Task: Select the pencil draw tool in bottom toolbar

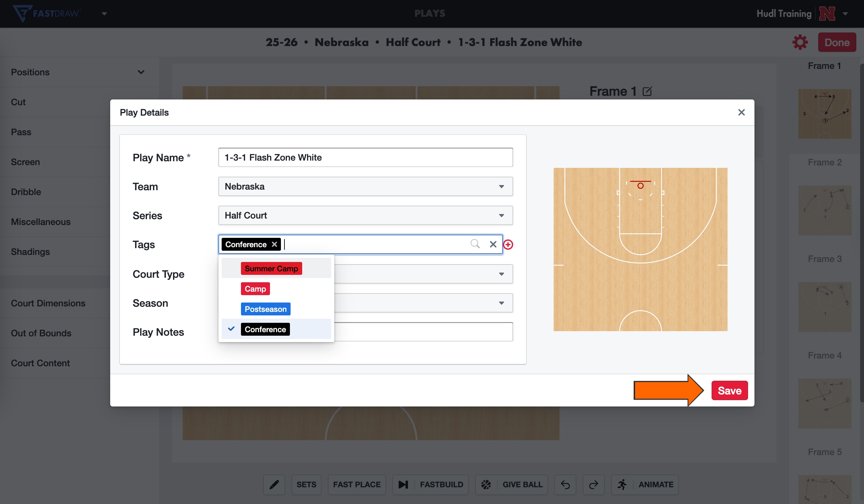Action: tap(274, 484)
